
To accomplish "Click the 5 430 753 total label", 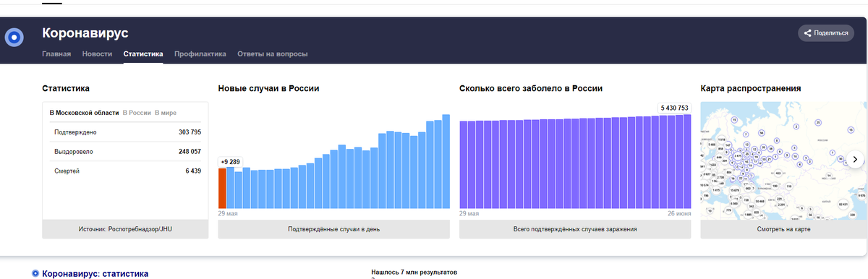I will click(x=674, y=108).
